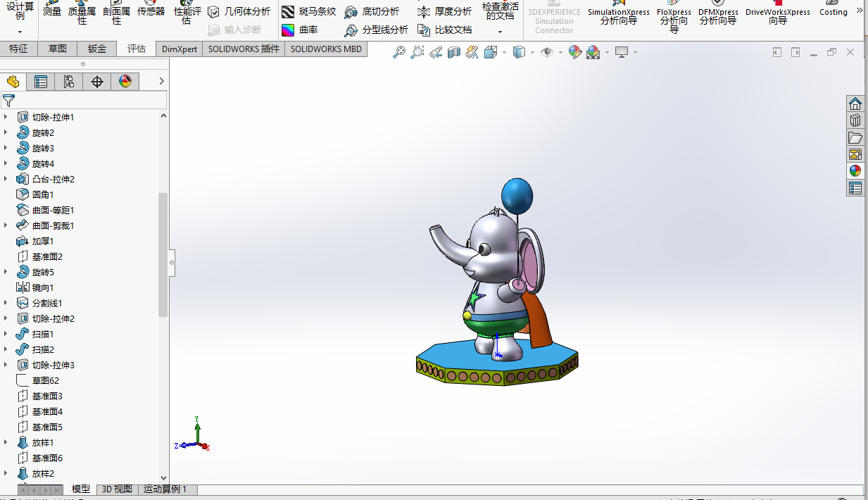Click the Edit Appearance icon
868x500 pixels.
[x=575, y=52]
